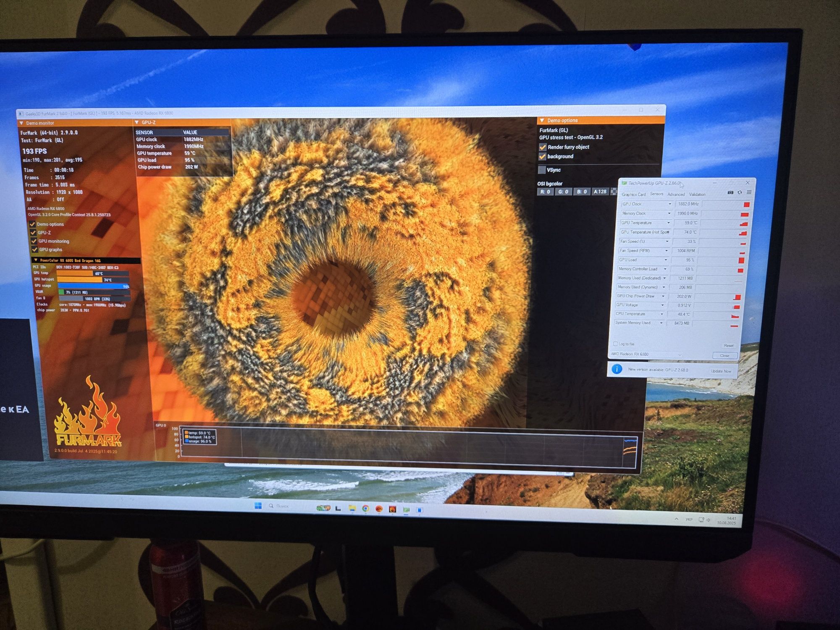Viewport: 840px width, 630px height.
Task: Click the volume icon in the system tray
Action: tap(708, 520)
